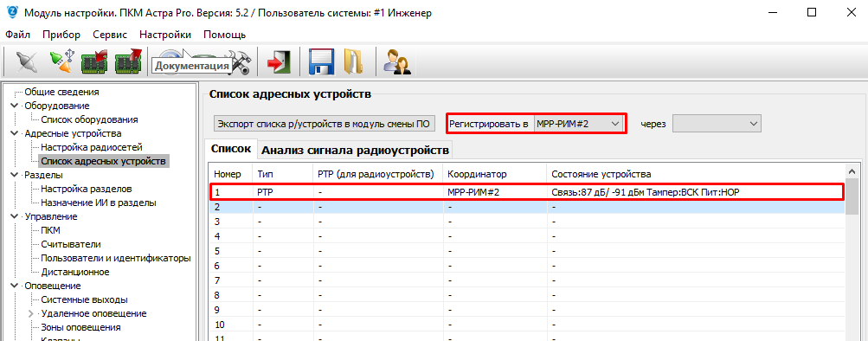Open the через dropdown

coord(717,124)
